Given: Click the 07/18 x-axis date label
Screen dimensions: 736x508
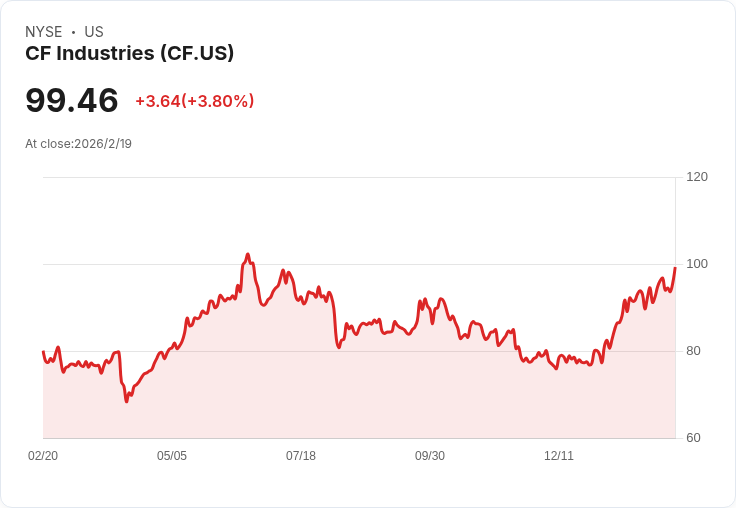Looking at the screenshot, I should 301,456.
